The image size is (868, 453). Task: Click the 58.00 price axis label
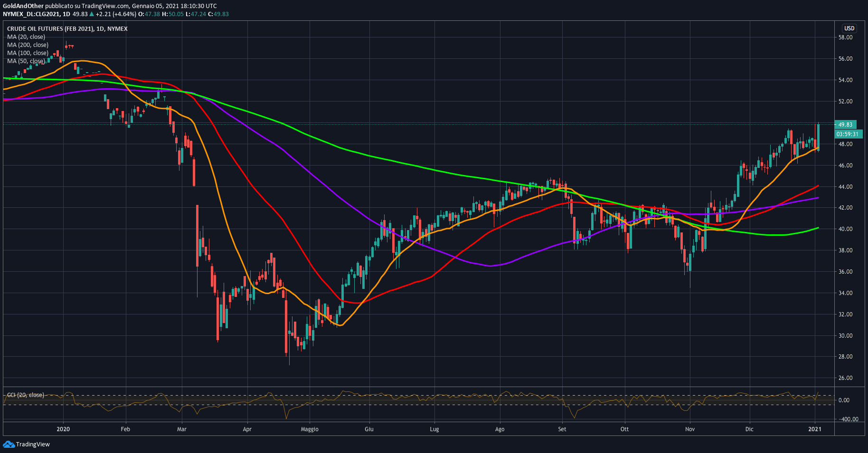845,37
